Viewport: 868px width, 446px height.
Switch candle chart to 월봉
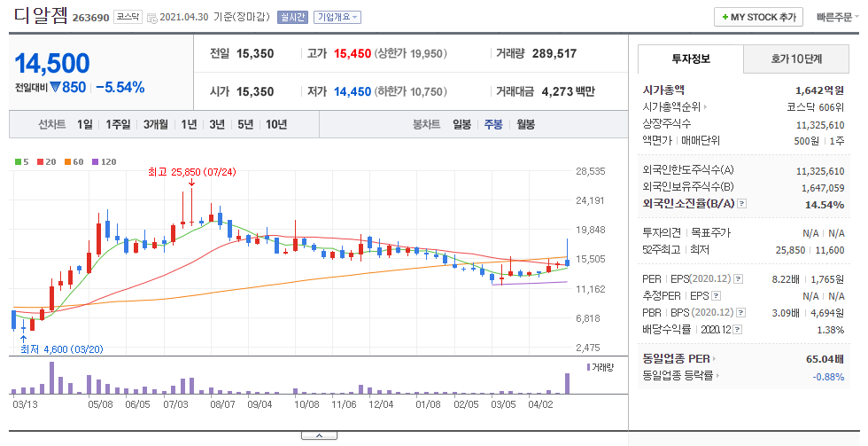point(525,125)
